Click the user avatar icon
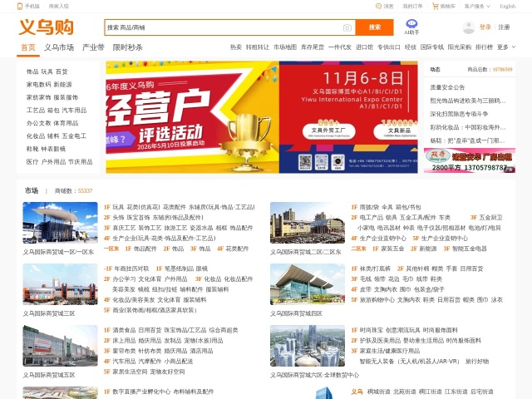 tap(469, 27)
